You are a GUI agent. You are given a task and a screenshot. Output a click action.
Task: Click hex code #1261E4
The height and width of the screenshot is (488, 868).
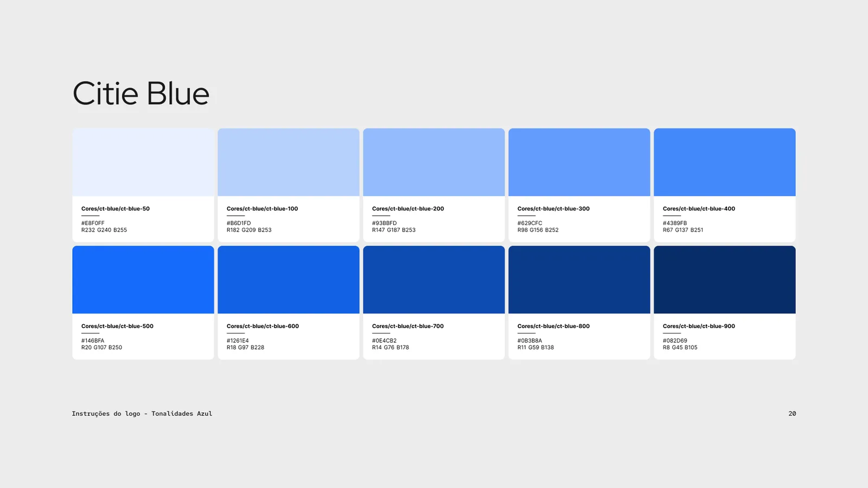coord(238,341)
